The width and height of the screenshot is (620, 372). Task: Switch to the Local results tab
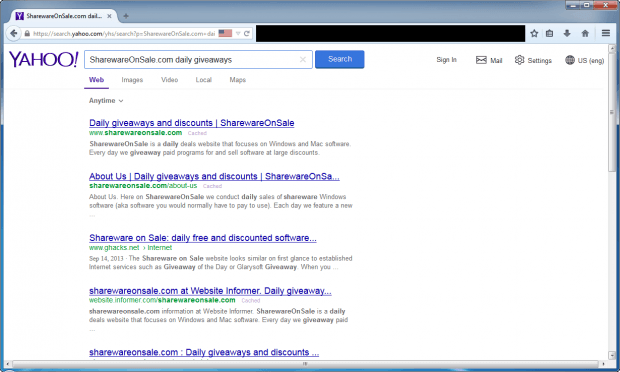point(204,80)
